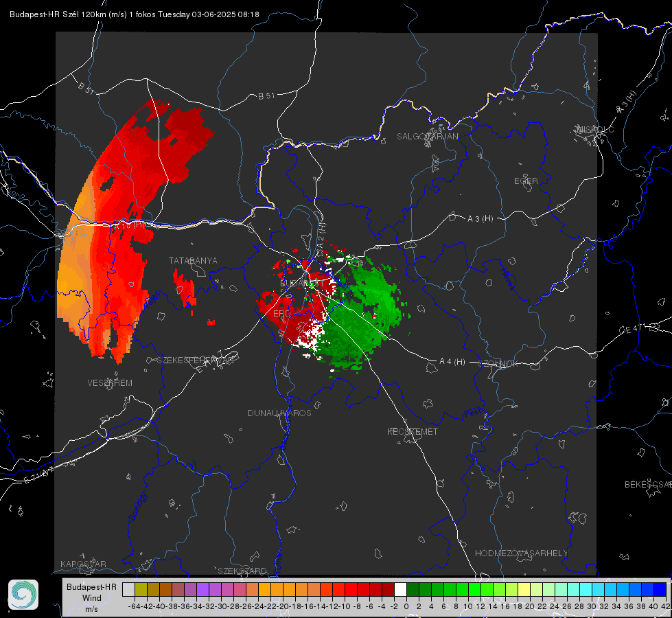672x618 pixels.
Task: Click the ÉRD town label
Action: [x=281, y=314]
